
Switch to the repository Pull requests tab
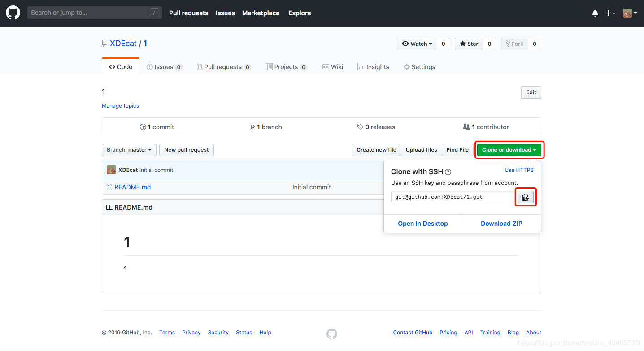pyautogui.click(x=224, y=67)
